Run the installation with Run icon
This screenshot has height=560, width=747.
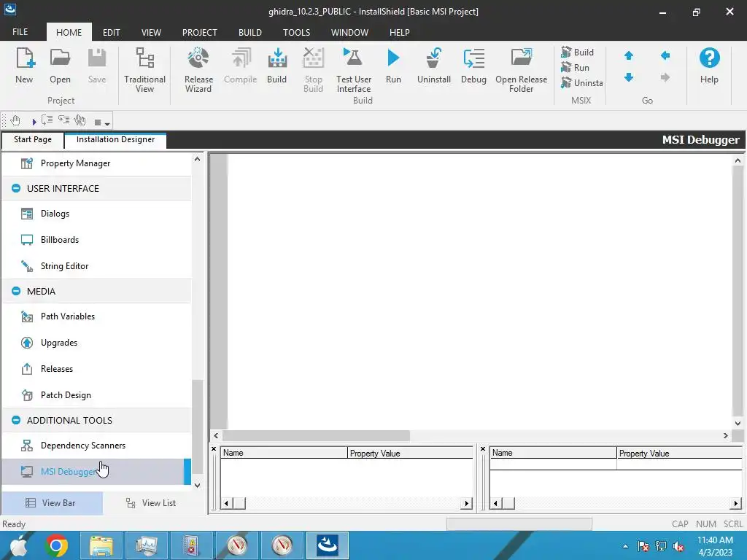[x=393, y=65]
